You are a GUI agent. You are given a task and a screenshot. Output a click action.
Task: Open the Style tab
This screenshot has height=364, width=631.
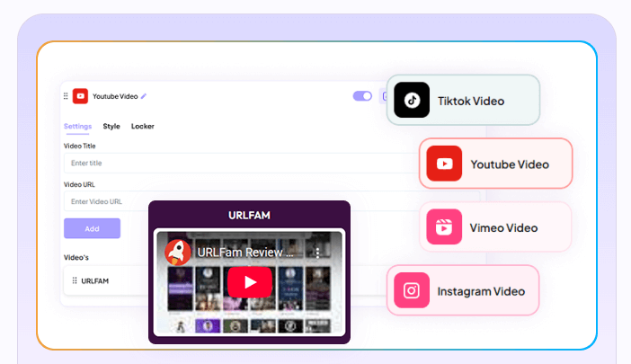click(111, 127)
